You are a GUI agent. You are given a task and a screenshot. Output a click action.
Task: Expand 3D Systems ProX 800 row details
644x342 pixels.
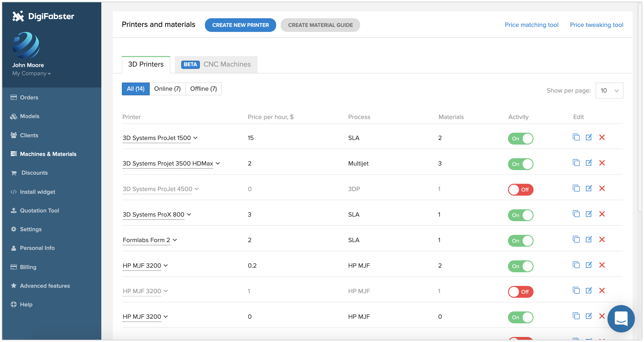tap(189, 215)
